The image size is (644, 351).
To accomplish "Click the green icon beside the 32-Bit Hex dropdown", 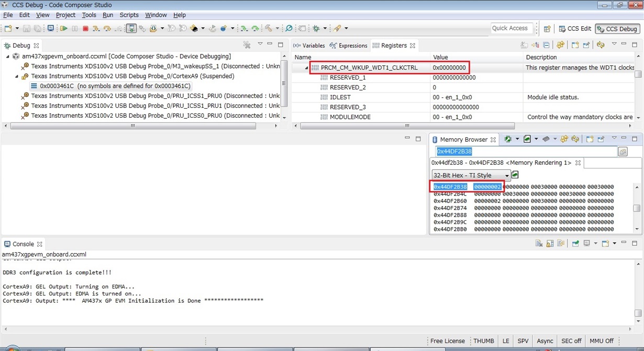I will tap(515, 175).
